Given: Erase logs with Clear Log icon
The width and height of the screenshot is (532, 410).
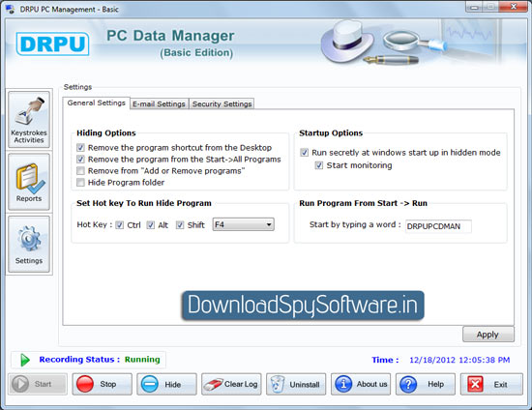Looking at the screenshot, I should tap(231, 384).
